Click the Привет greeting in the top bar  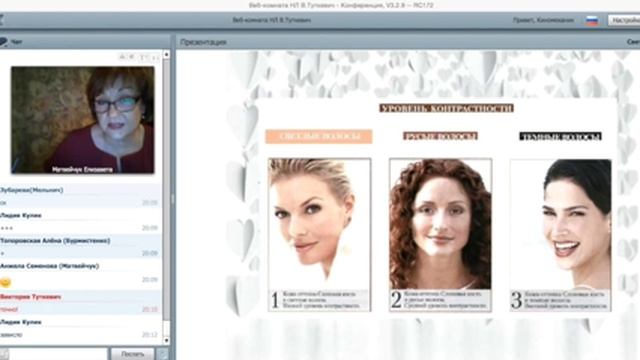pos(543,20)
